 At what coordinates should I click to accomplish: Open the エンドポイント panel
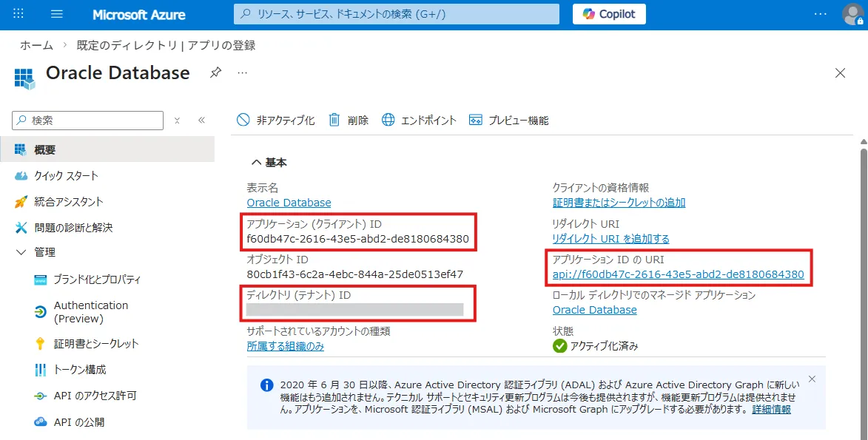[x=419, y=119]
